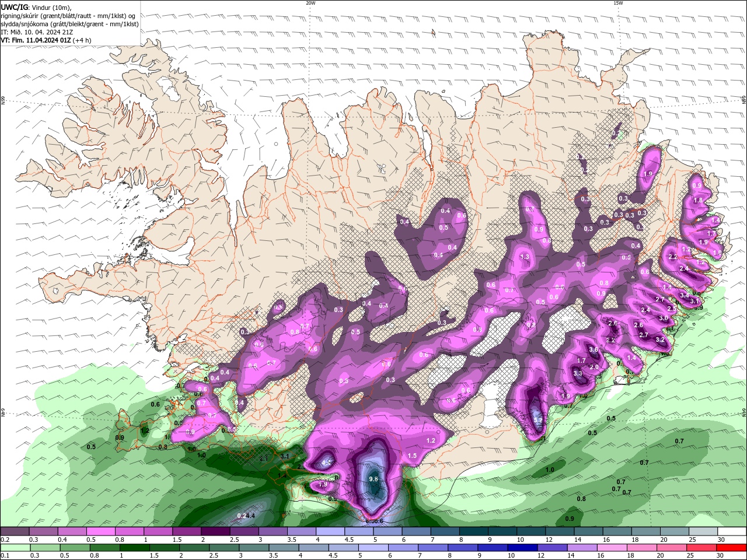Select the 'rigning/skúrir' legend description line

(x=68, y=16)
